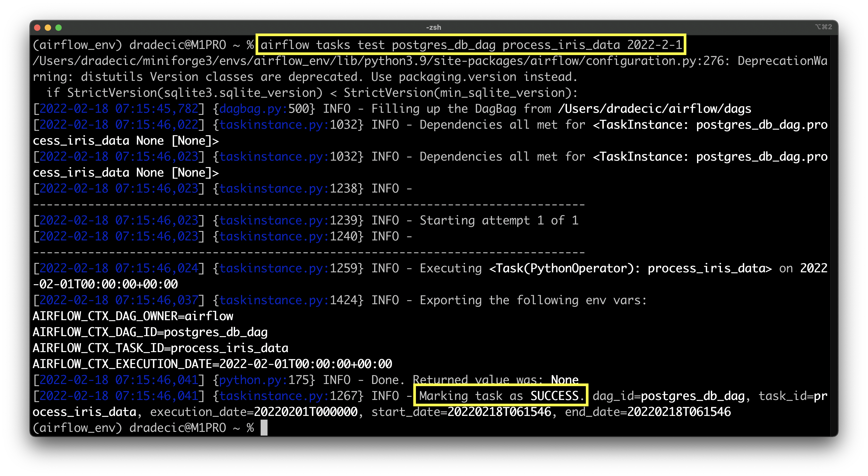
Task: Click the yellow minimize window button
Action: tap(48, 28)
